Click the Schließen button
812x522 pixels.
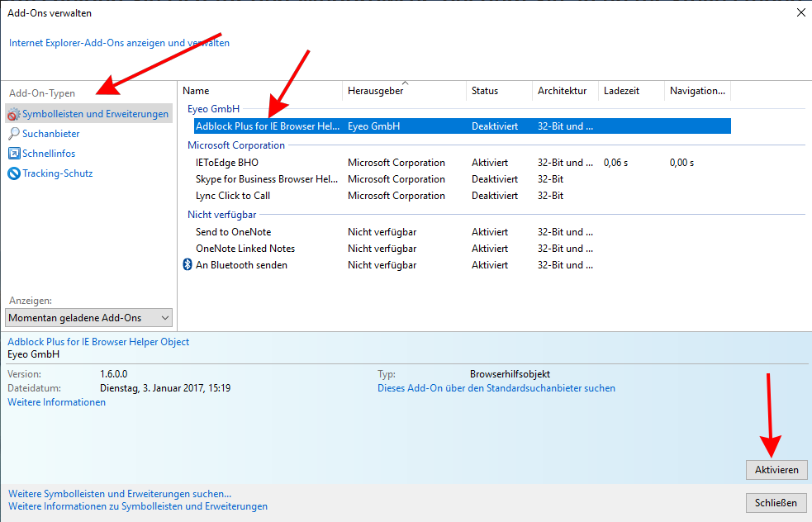[776, 502]
